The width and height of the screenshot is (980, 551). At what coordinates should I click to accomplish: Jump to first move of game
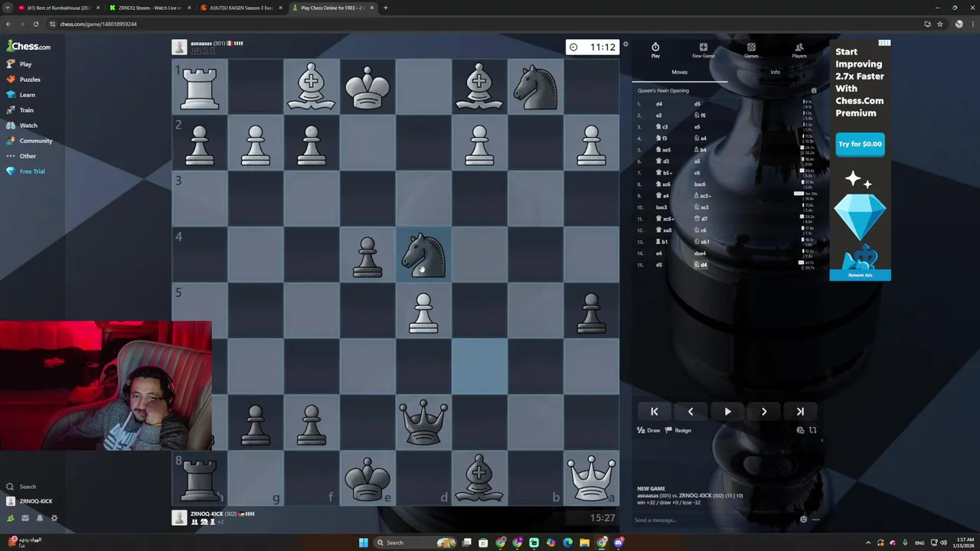click(655, 412)
